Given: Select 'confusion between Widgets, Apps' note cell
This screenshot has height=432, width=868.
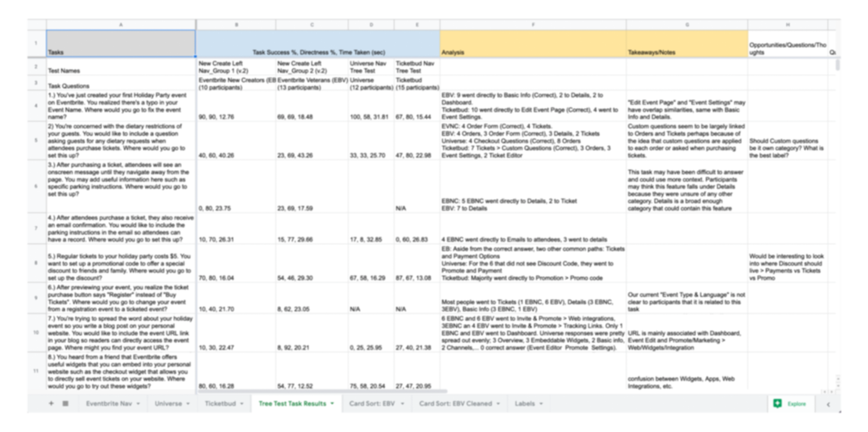Looking at the screenshot, I should pyautogui.click(x=687, y=371).
